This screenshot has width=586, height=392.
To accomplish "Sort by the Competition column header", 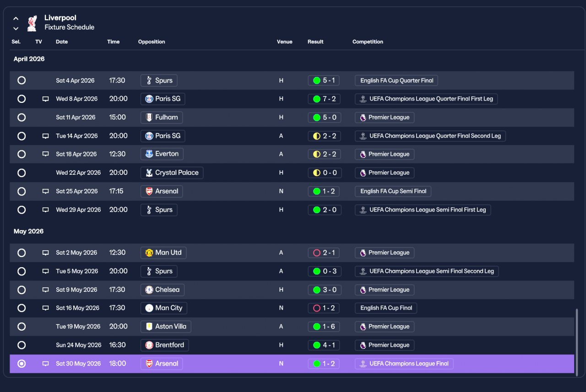I will 368,42.
